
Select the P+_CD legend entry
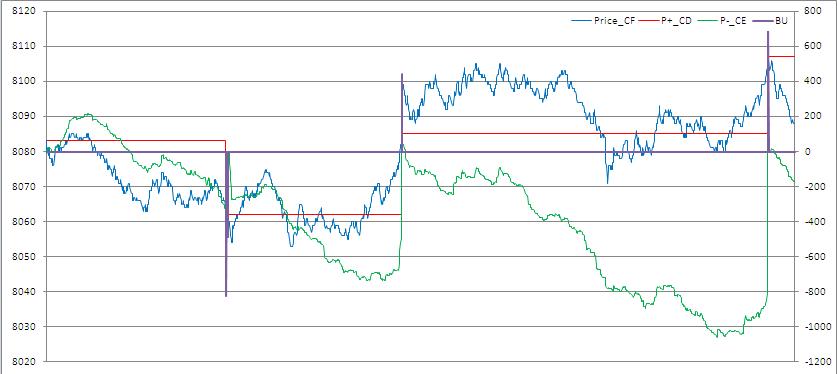[x=665, y=22]
